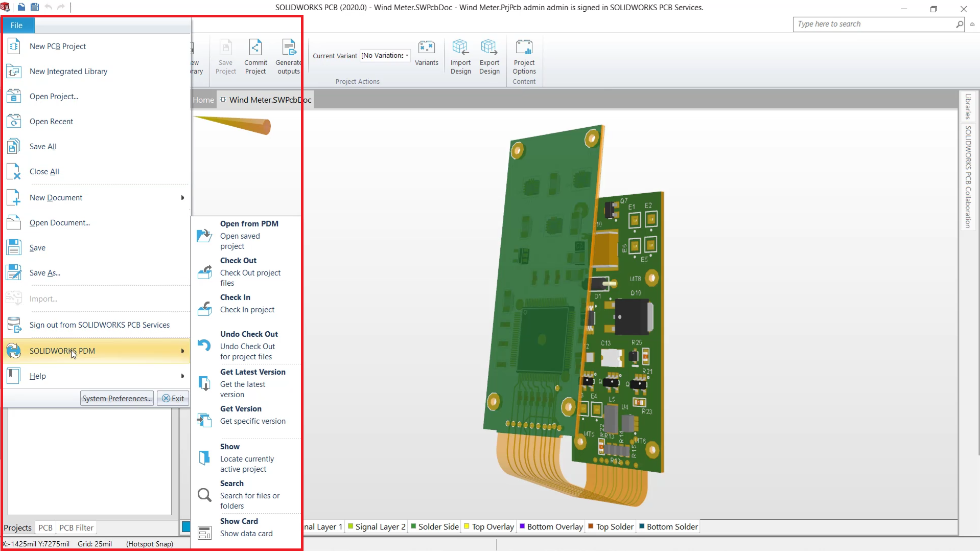
Task: Open the Libraries side panel tab
Action: point(967,106)
